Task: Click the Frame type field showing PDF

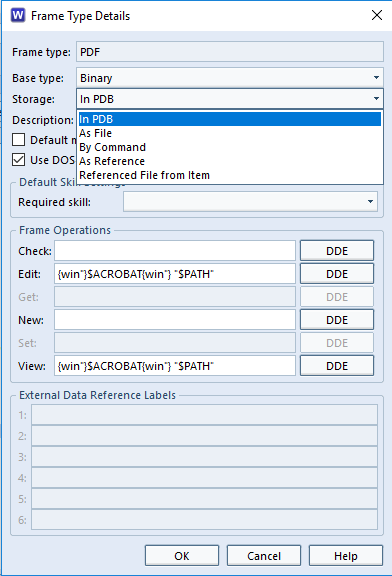Action: [230, 52]
